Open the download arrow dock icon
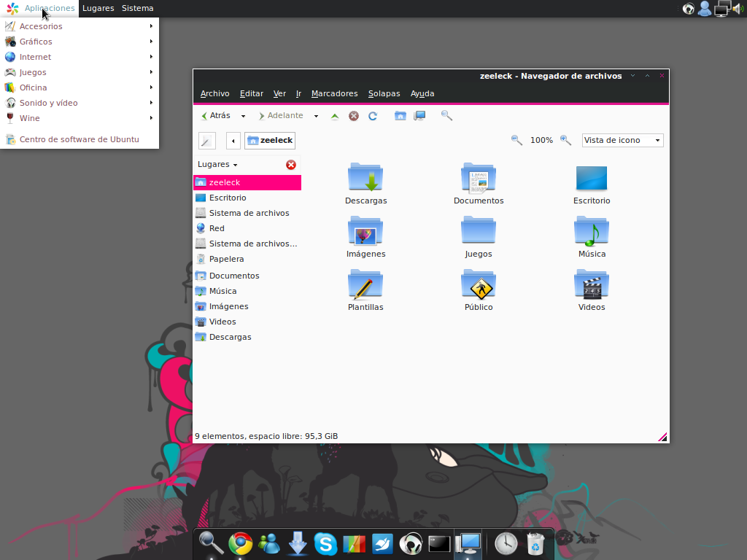The image size is (747, 560). click(298, 543)
